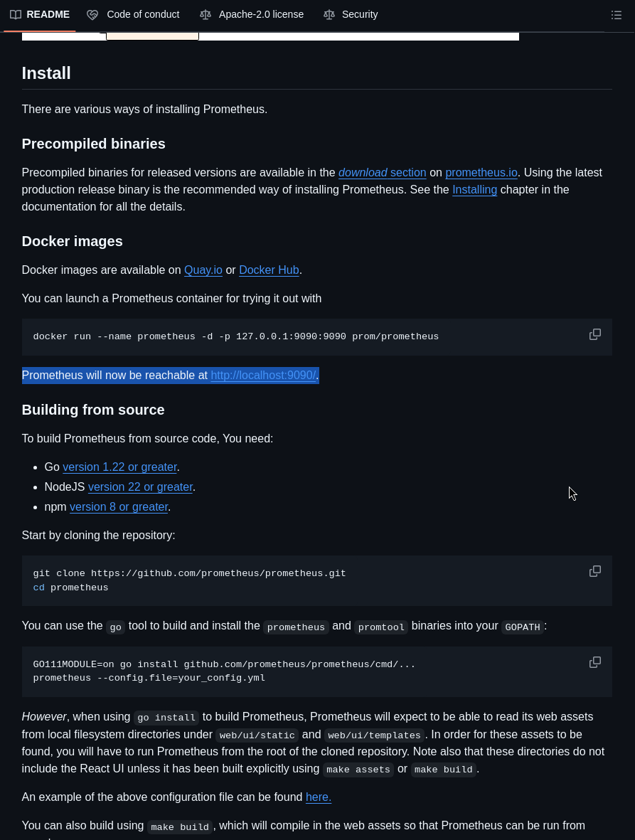Open the http://localhost:9090/ link
The width and height of the screenshot is (635, 840).
[x=262, y=376]
